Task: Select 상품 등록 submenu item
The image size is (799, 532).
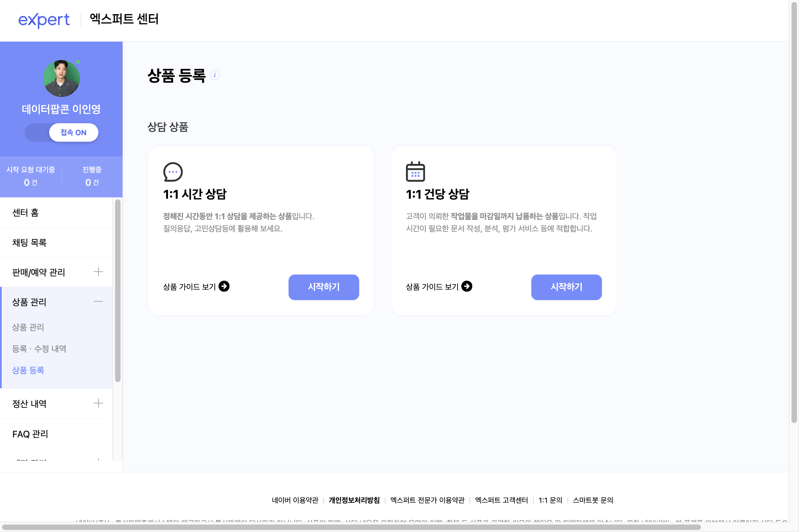Action: pyautogui.click(x=28, y=370)
